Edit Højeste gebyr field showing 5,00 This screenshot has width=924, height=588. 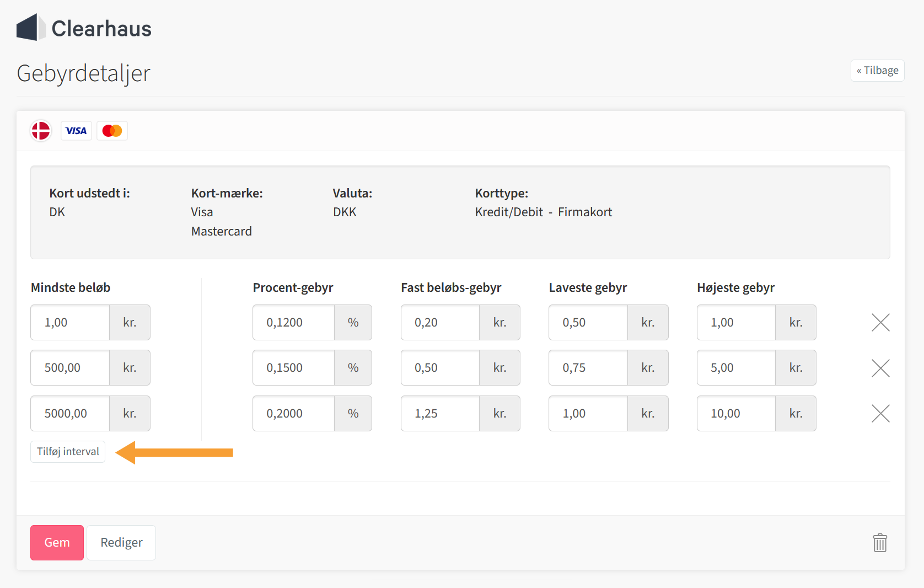(736, 368)
